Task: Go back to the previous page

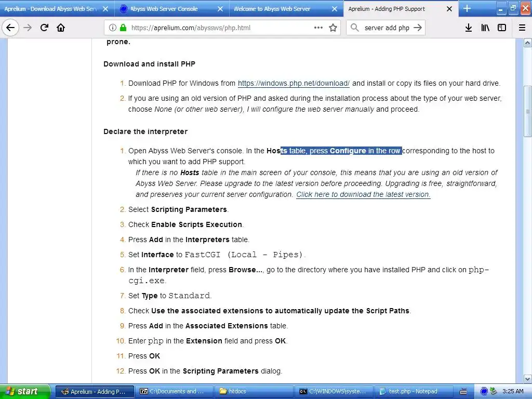Action: pos(10,28)
